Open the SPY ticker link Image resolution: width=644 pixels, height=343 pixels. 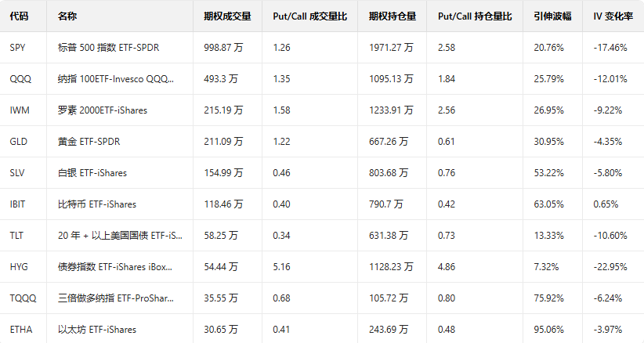tap(17, 48)
